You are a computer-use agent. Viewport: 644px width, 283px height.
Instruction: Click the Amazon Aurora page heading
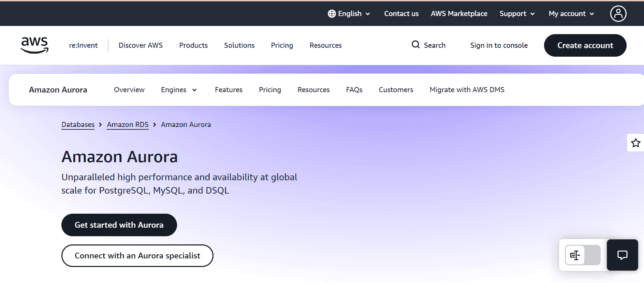[119, 157]
